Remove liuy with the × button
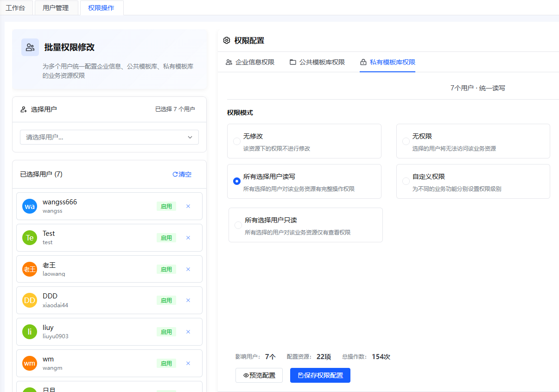 (188, 332)
